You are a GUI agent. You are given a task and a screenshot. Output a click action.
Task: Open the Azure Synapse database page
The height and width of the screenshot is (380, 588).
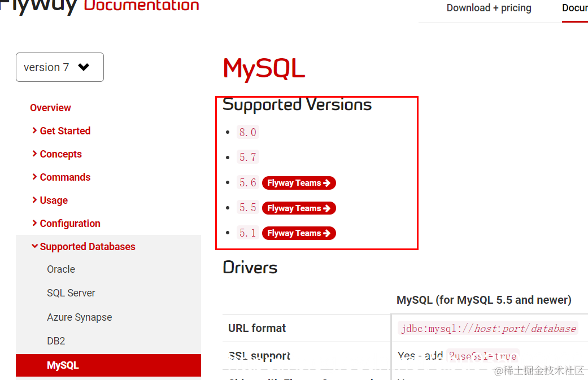[80, 317]
